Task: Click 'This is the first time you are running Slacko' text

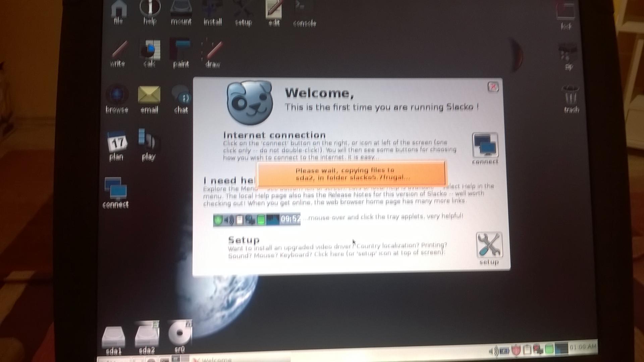Action: point(382,107)
